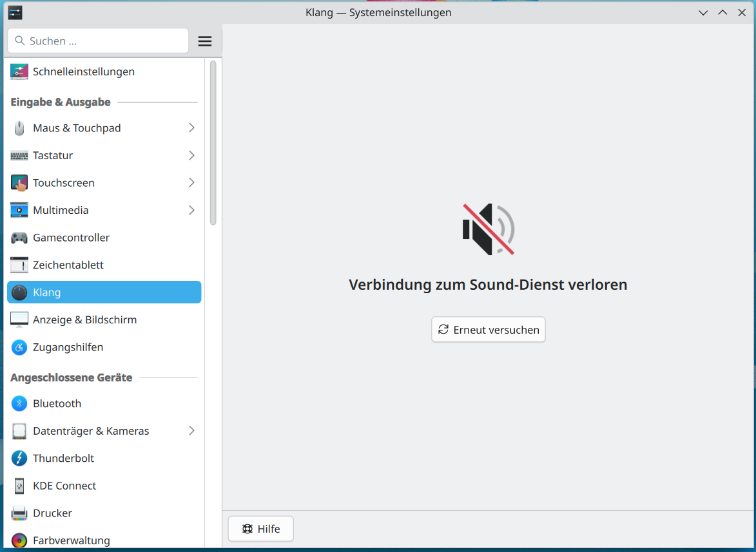
Task: Select the Zeichentablett icon
Action: coord(19,265)
